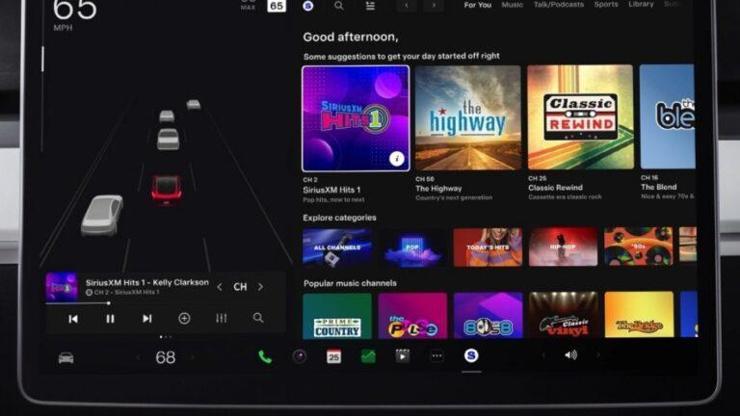740x416 pixels.
Task: Play The Pulse channel tile
Action: 412,315
